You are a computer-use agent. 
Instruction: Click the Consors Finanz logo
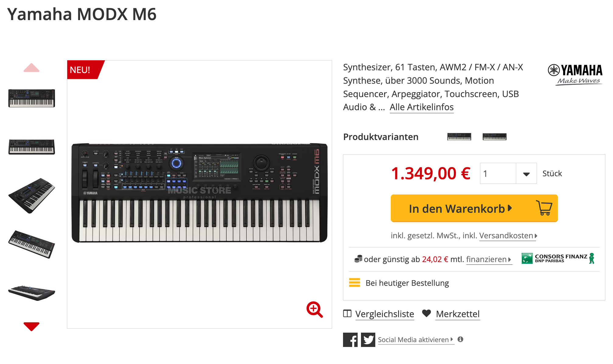pos(558,258)
